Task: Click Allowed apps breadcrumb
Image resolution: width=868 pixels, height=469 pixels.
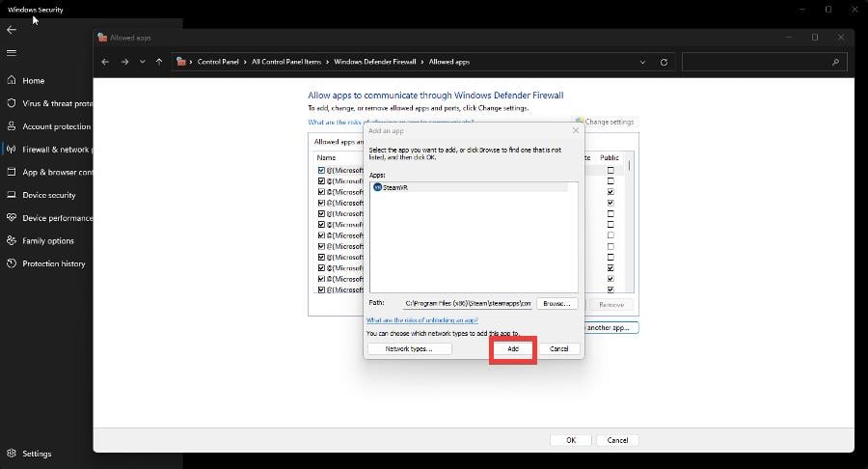Action: [448, 62]
